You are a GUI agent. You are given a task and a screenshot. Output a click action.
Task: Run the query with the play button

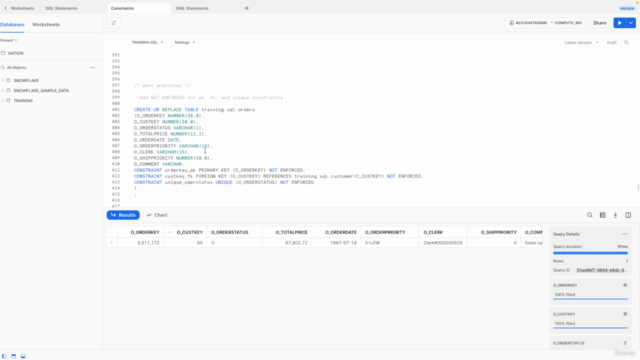pos(620,23)
